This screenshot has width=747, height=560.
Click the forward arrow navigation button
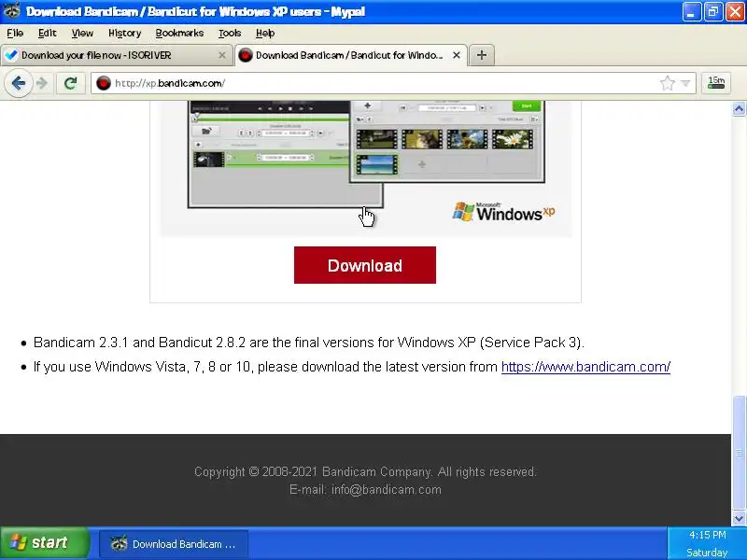pos(42,83)
